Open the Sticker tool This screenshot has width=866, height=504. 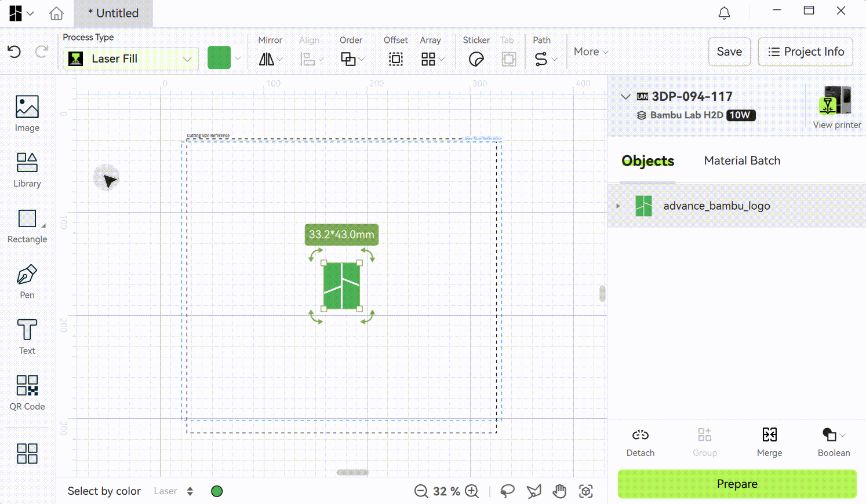[476, 59]
